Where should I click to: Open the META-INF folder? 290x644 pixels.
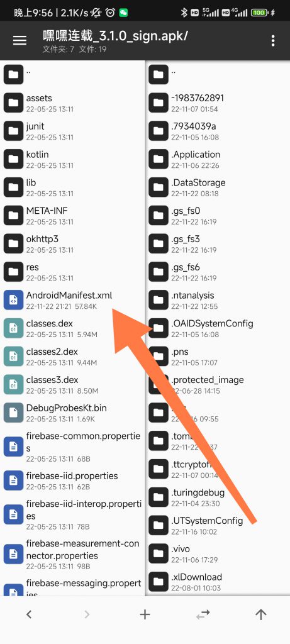pos(72,216)
